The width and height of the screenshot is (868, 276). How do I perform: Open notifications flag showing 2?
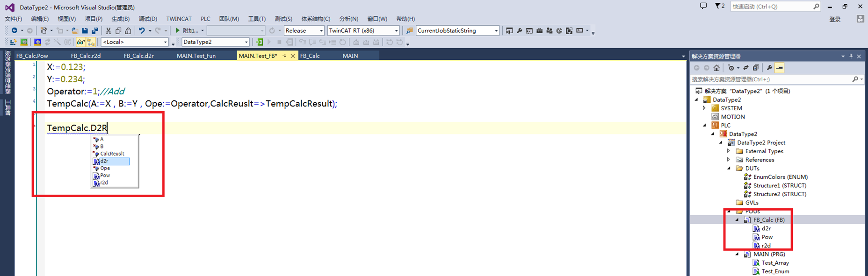[720, 6]
